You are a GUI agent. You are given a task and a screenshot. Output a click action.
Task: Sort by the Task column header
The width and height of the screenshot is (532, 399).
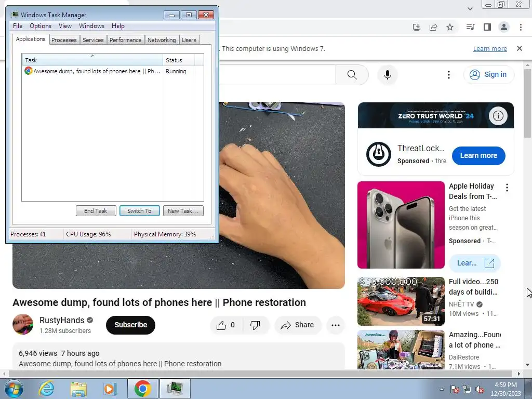click(92, 60)
